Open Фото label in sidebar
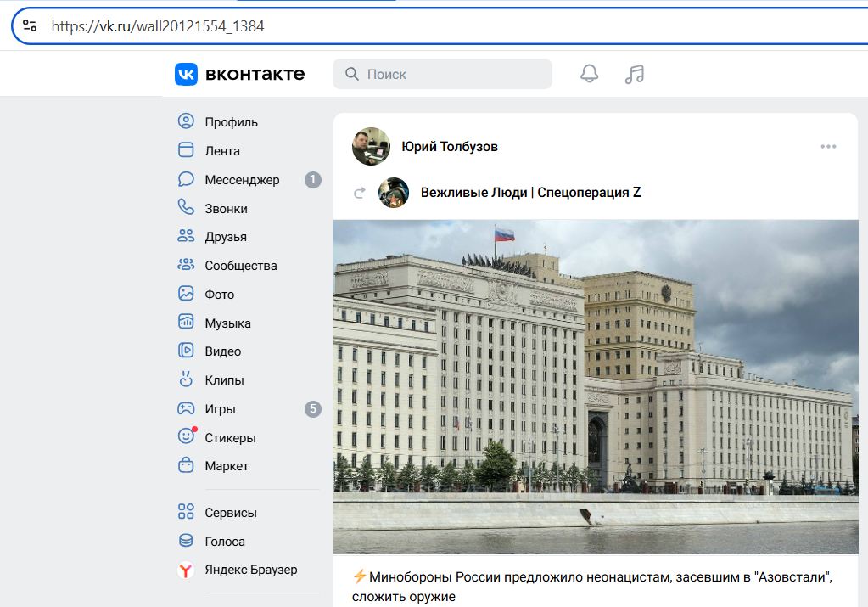 click(219, 295)
